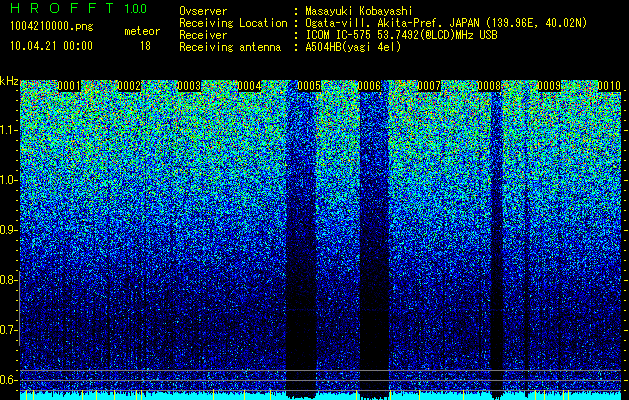Viewport: 629px width, 400px height.
Task: Click the kHz axis unit label
Action: (x=9, y=81)
